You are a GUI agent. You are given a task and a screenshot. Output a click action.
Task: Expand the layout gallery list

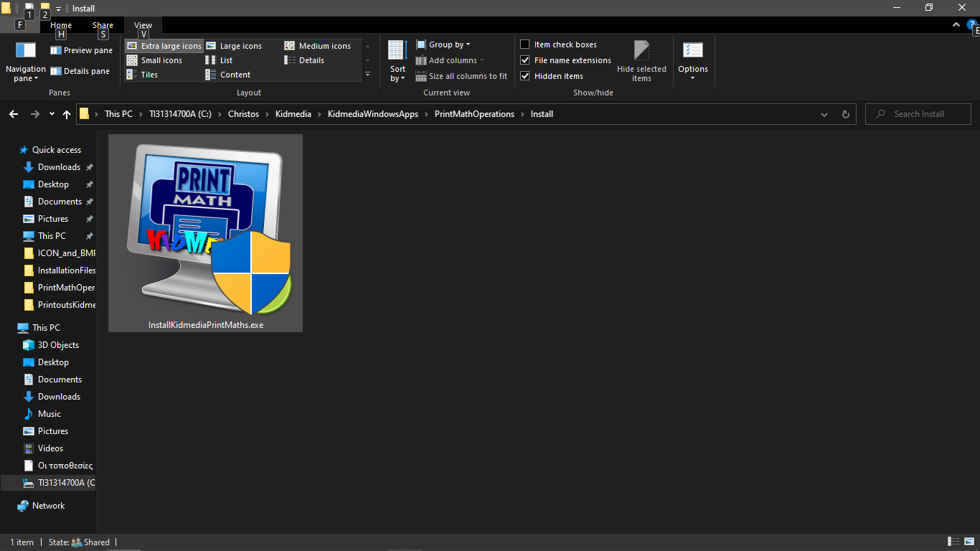(x=368, y=75)
